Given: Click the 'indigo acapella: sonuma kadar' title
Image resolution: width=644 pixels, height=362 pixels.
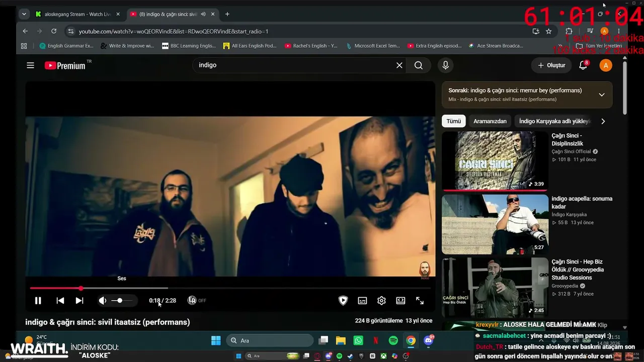Looking at the screenshot, I should pos(582,203).
